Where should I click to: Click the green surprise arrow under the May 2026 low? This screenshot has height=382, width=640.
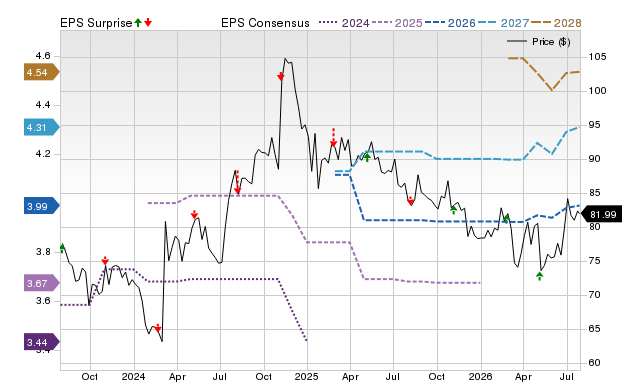pos(540,276)
